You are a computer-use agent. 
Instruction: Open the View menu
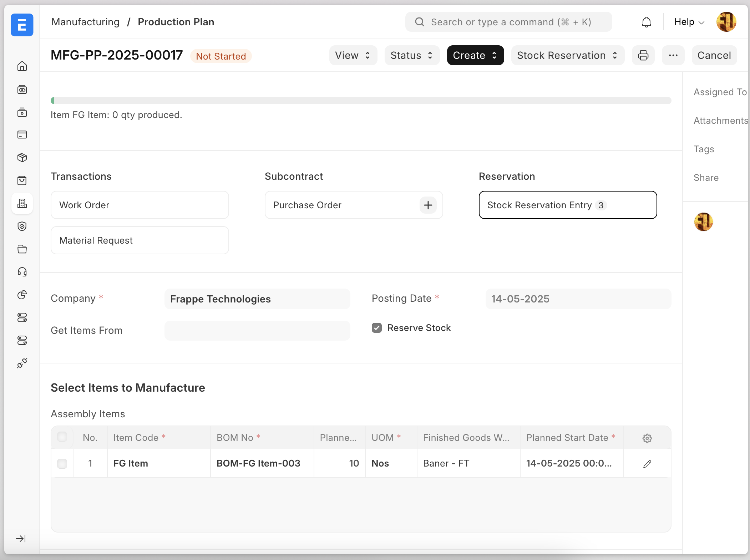(x=353, y=55)
